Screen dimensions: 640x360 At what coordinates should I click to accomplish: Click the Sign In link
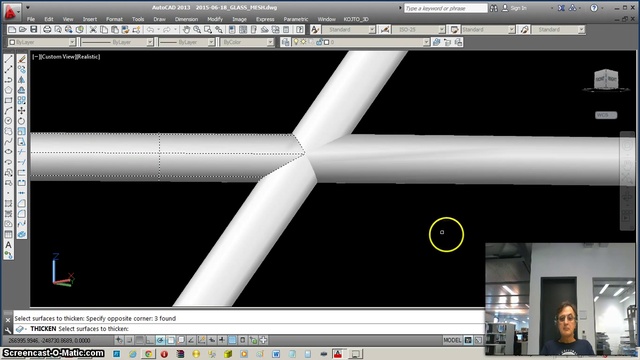518,8
